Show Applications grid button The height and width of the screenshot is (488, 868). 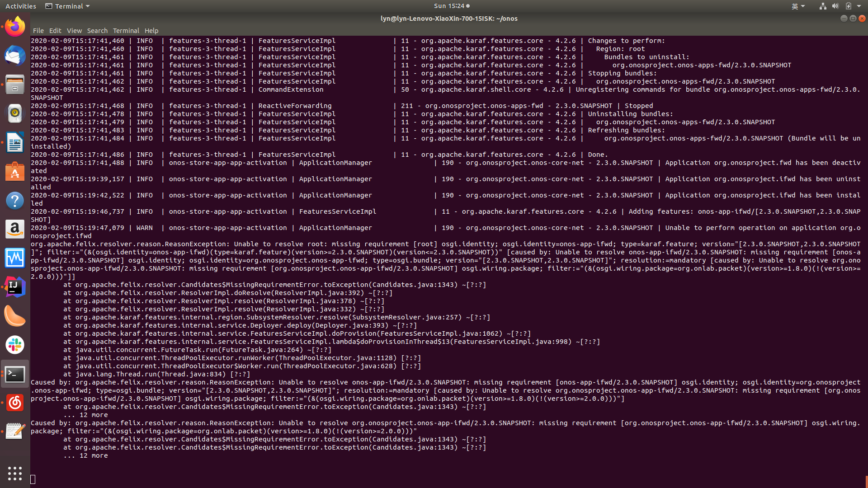[15, 473]
